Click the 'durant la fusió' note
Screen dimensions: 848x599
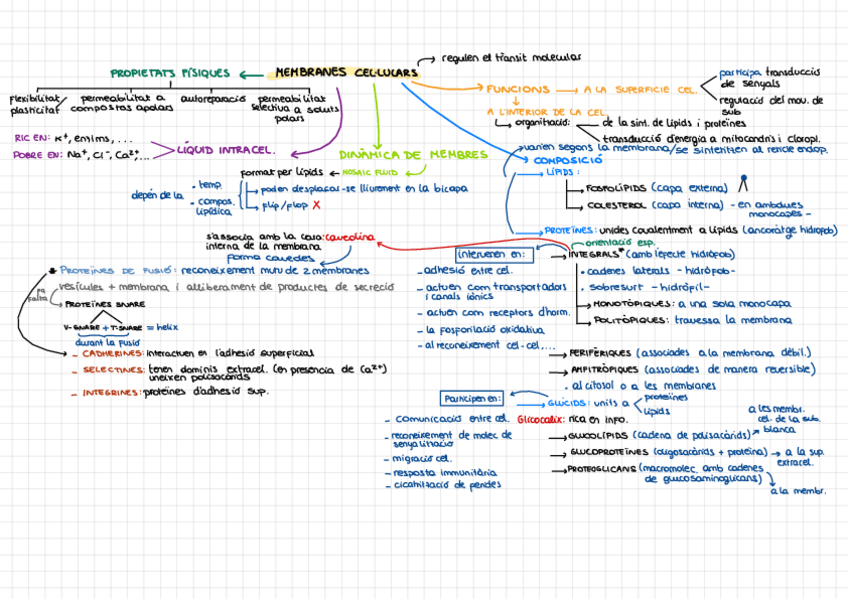(x=108, y=343)
